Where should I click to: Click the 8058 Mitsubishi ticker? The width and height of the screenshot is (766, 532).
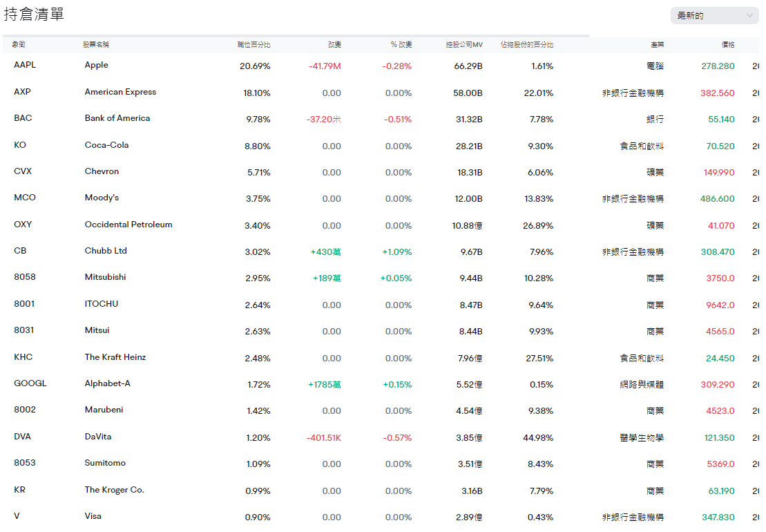point(25,277)
